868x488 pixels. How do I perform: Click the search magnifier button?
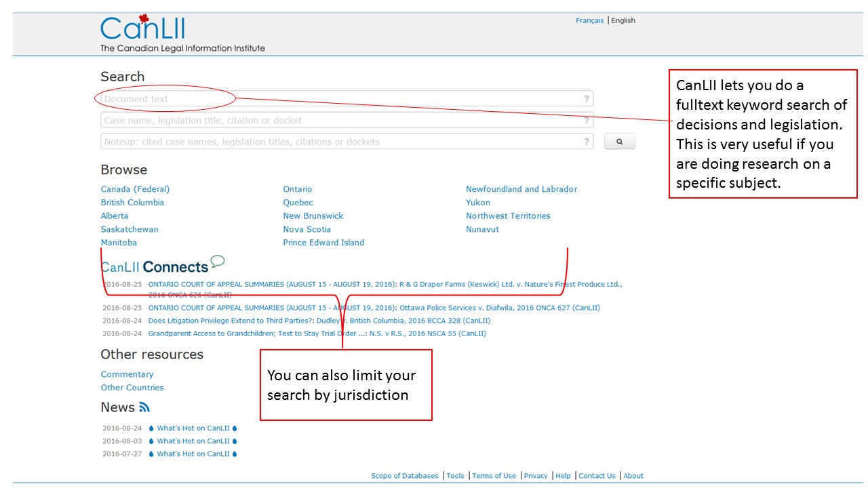[x=619, y=142]
